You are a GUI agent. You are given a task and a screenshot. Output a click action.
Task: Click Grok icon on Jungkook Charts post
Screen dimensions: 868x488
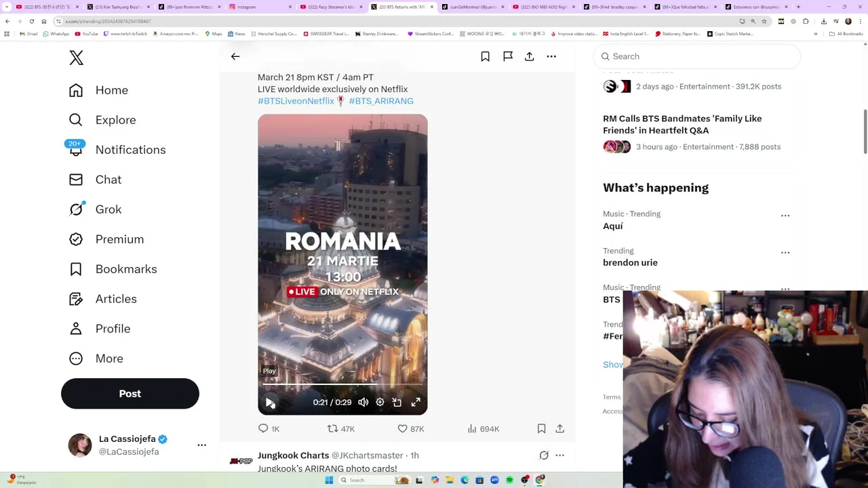click(x=544, y=455)
